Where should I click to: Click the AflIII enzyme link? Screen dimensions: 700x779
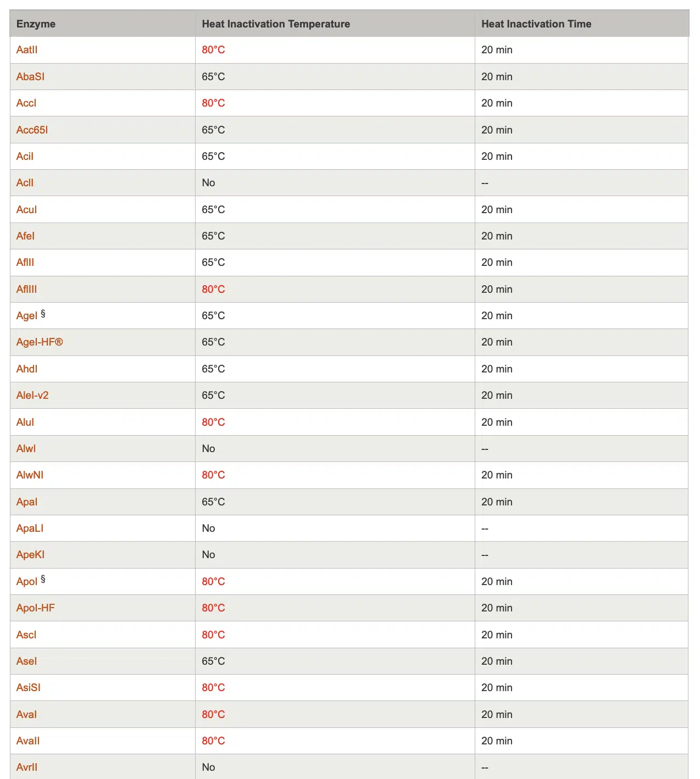coord(26,290)
